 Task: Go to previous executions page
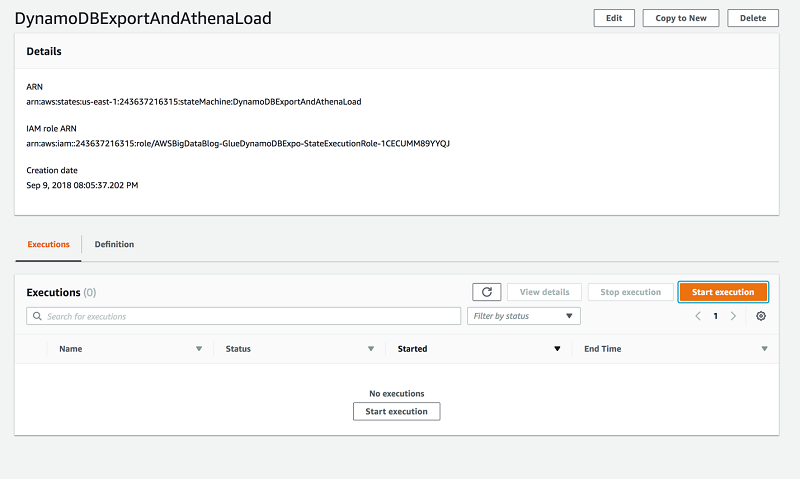(x=697, y=316)
